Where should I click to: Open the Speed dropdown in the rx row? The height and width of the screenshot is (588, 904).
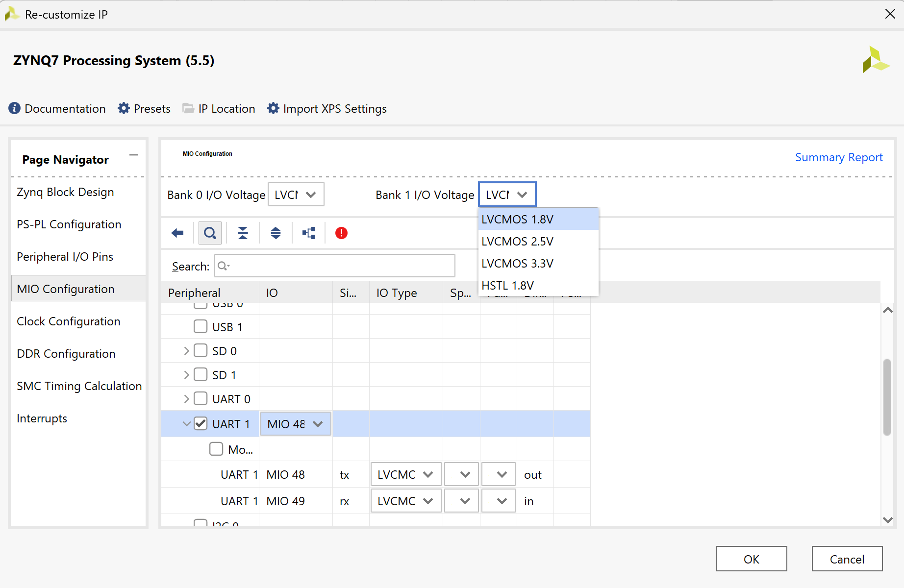click(x=461, y=501)
